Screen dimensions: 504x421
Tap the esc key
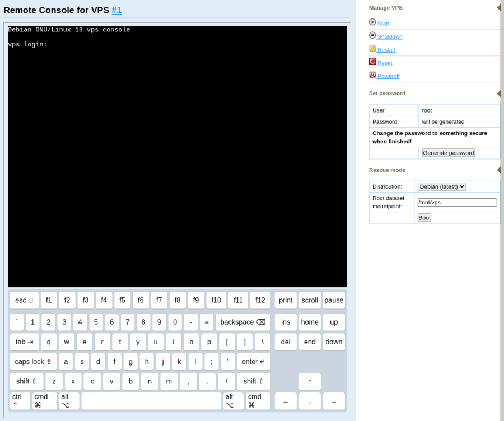tap(24, 300)
